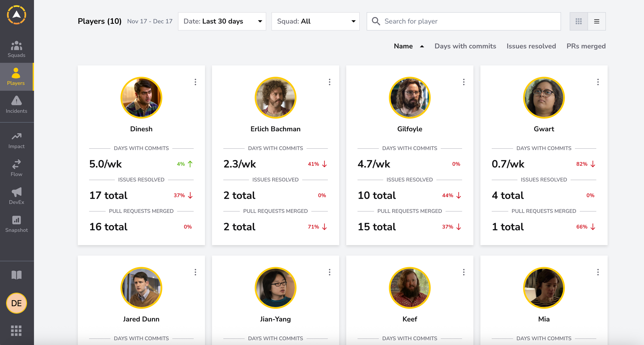Viewport: 644px width, 345px height.
Task: Open Dinesh player name link
Action: (141, 129)
